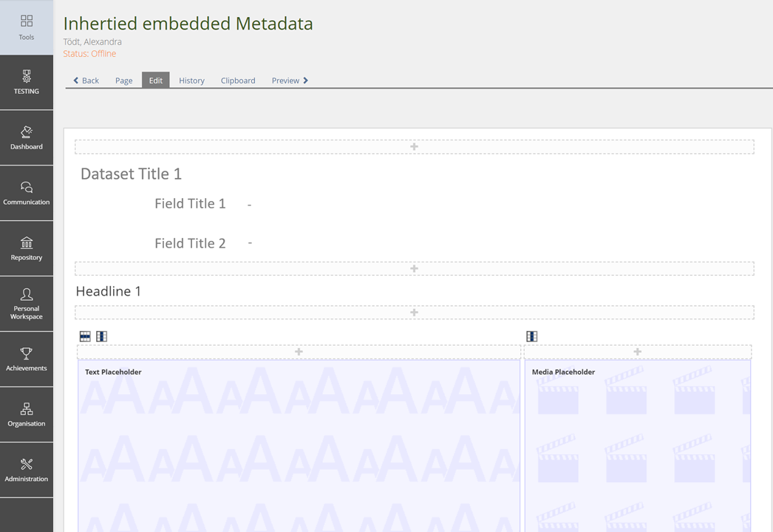This screenshot has height=532, width=773.
Task: View the Achievements section
Action: coord(27,359)
